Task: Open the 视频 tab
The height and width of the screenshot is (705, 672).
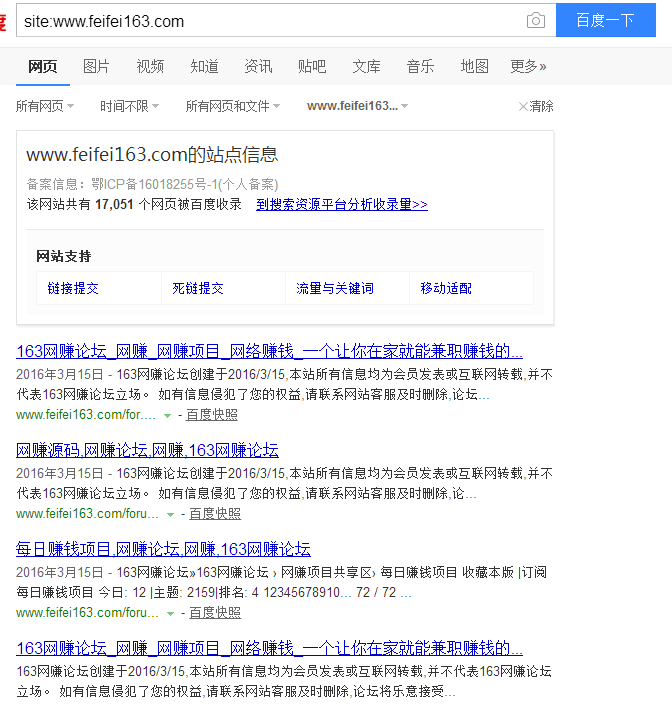Action: click(x=150, y=67)
